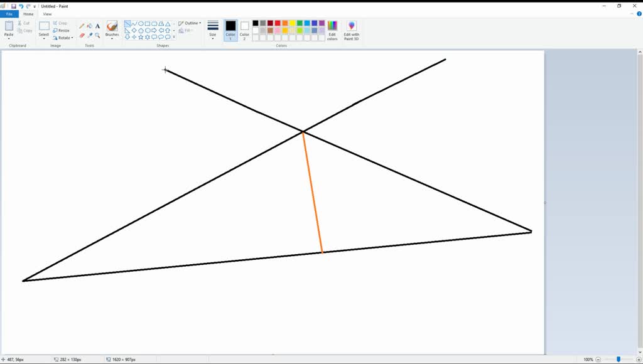
Task: Pick the orange color swatch
Action: (285, 23)
